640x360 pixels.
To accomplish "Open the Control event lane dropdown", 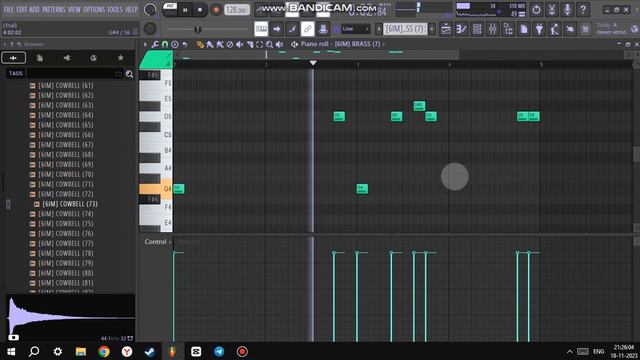I will pos(158,242).
